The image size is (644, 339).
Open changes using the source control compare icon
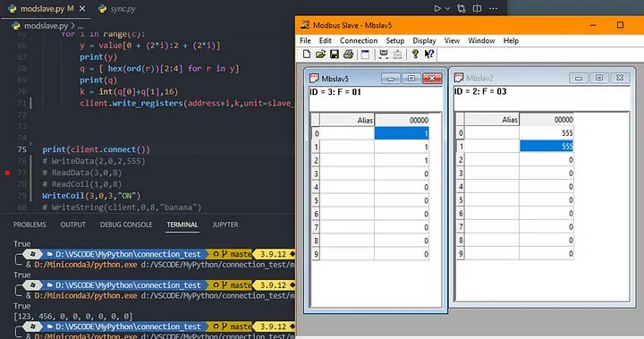(x=462, y=8)
